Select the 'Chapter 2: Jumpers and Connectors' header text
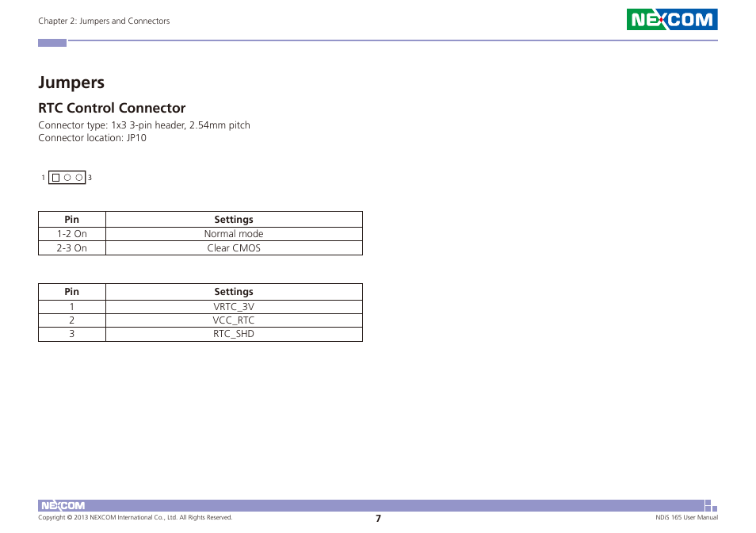756x533 pixels. (x=104, y=21)
